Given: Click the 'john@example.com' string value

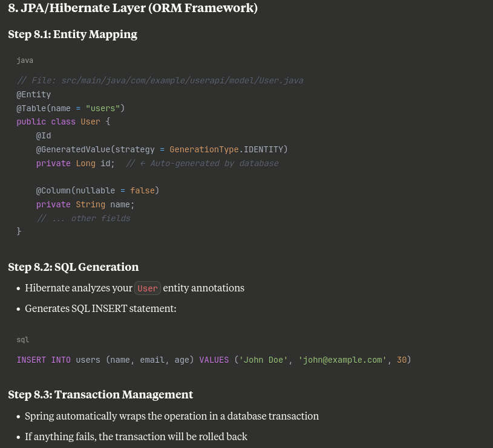Looking at the screenshot, I should click(342, 360).
